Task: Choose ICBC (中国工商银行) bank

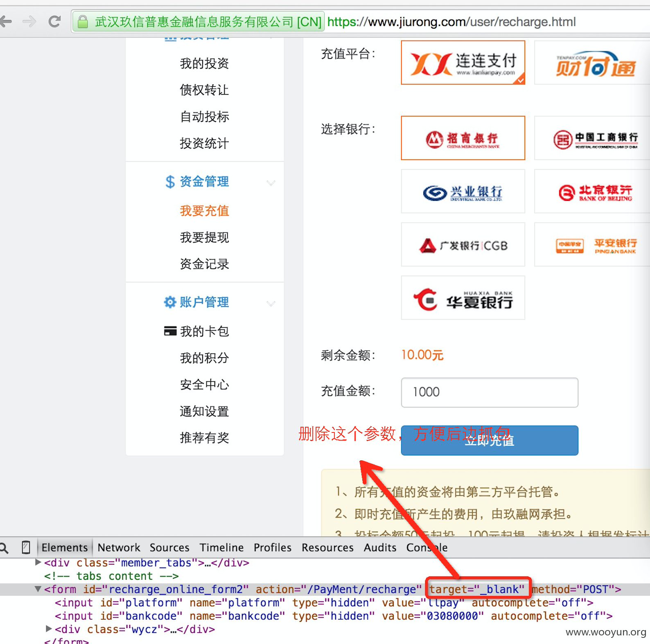Action: [592, 138]
